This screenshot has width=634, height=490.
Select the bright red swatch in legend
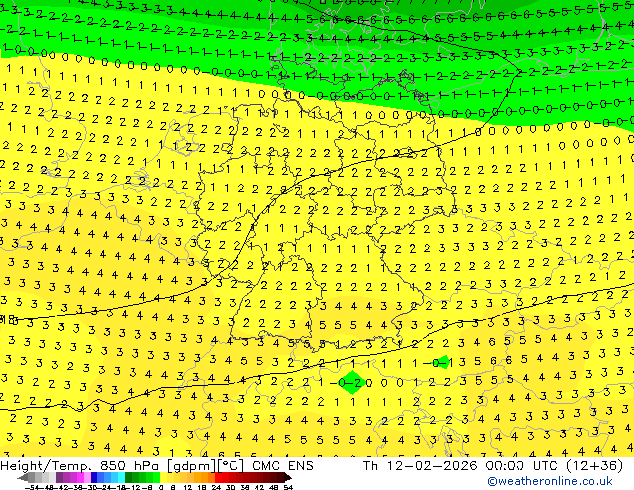218,478
